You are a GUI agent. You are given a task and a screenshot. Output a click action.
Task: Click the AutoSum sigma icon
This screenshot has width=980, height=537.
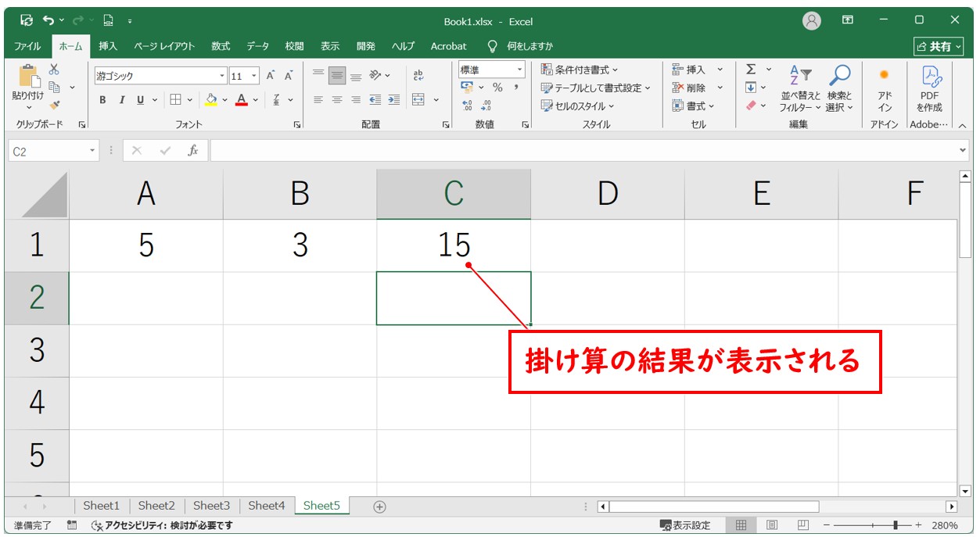point(751,70)
